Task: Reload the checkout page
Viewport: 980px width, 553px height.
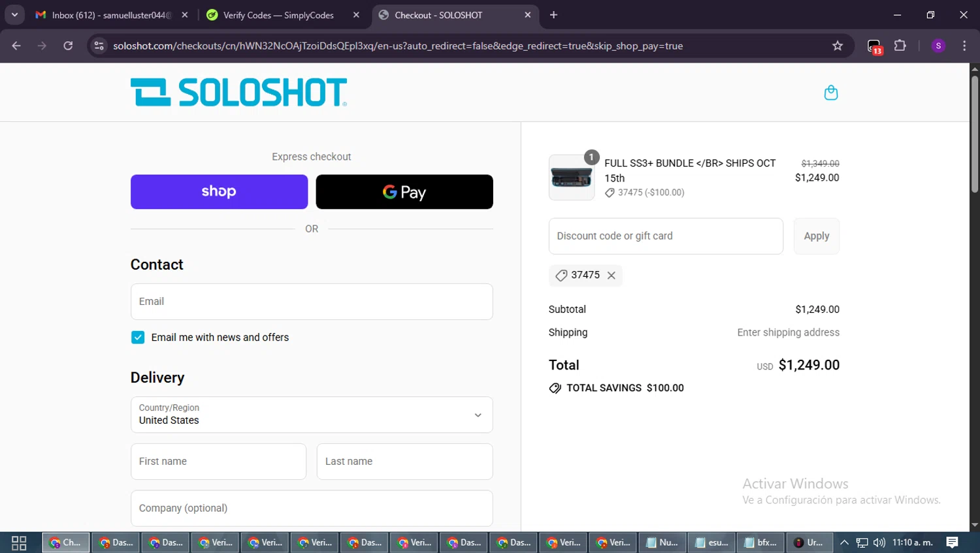Action: pos(68,46)
